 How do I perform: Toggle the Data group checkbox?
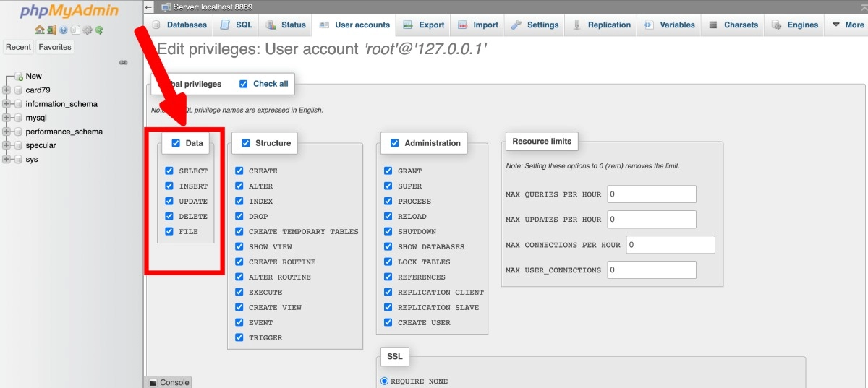[176, 143]
